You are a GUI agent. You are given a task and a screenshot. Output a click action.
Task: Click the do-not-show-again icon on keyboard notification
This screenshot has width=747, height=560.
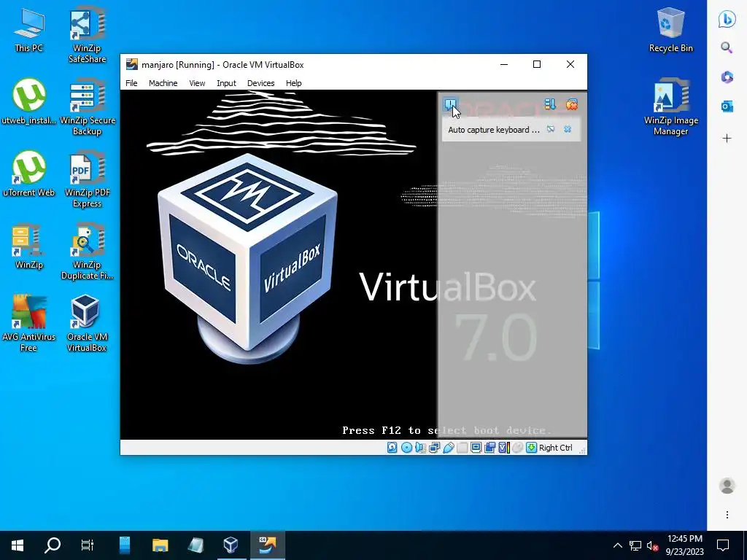[551, 129]
